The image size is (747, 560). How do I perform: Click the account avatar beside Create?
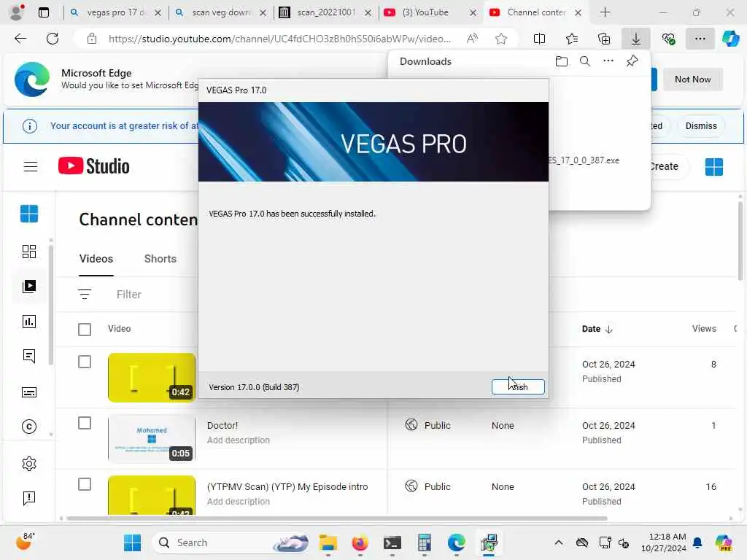point(713,167)
